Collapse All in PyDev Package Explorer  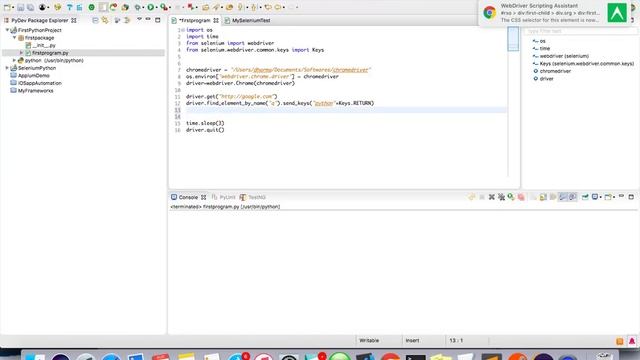tap(95, 20)
